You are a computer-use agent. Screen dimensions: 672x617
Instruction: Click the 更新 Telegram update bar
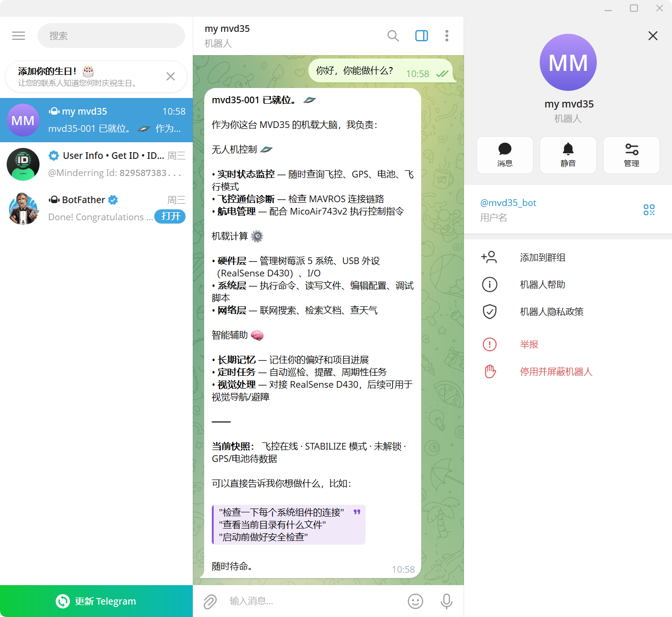point(96,601)
